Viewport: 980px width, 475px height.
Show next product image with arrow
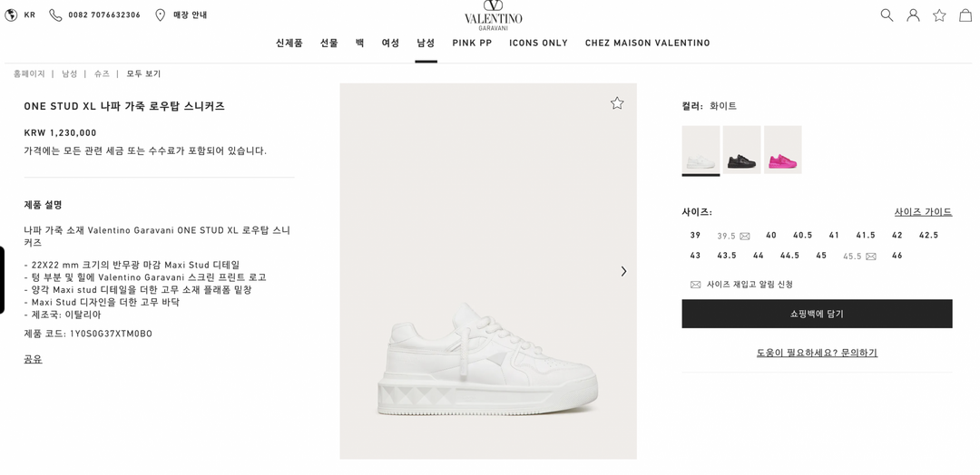tap(623, 271)
